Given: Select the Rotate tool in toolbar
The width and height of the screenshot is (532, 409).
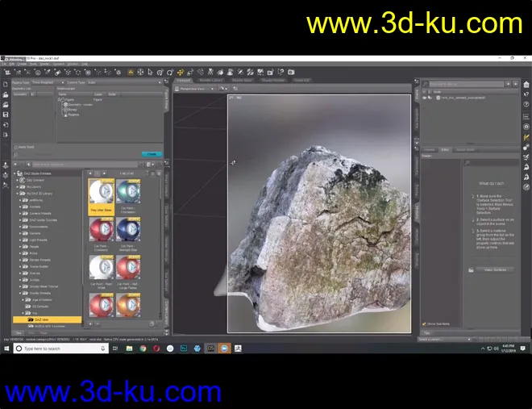Looking at the screenshot, I should pyautogui.click(x=170, y=72).
